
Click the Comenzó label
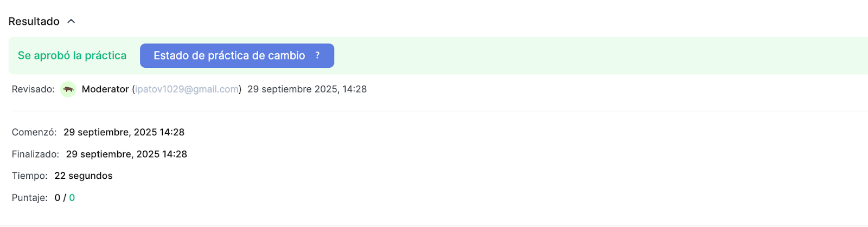pos(34,132)
